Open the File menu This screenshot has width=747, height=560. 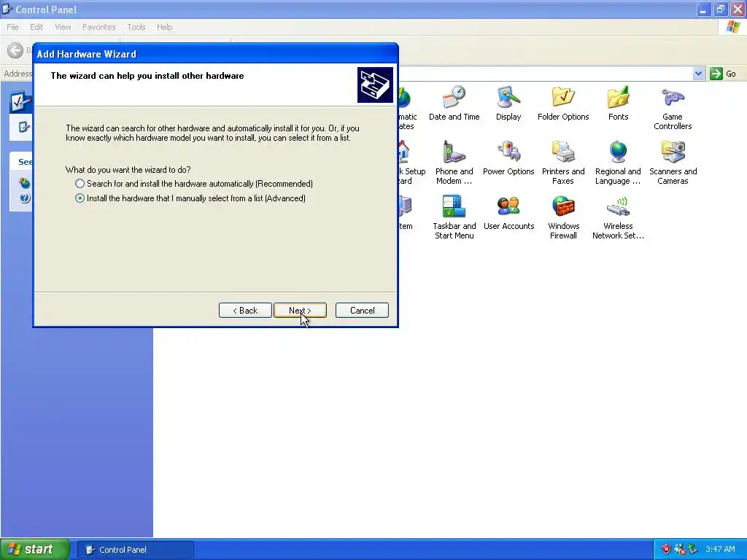(12, 27)
